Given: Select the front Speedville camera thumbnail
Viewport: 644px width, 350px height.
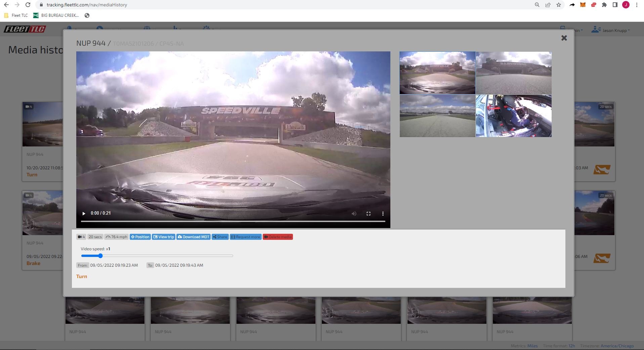Looking at the screenshot, I should coord(437,73).
